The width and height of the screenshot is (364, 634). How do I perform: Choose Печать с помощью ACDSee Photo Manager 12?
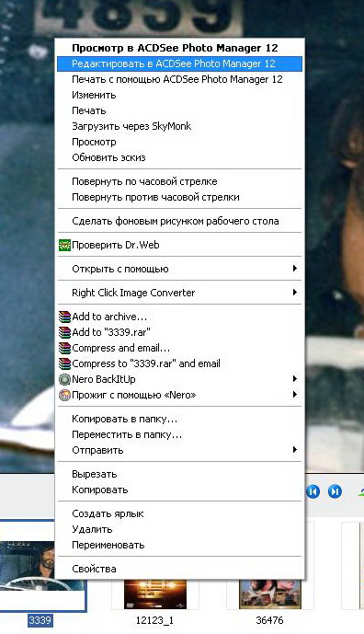coord(180,80)
